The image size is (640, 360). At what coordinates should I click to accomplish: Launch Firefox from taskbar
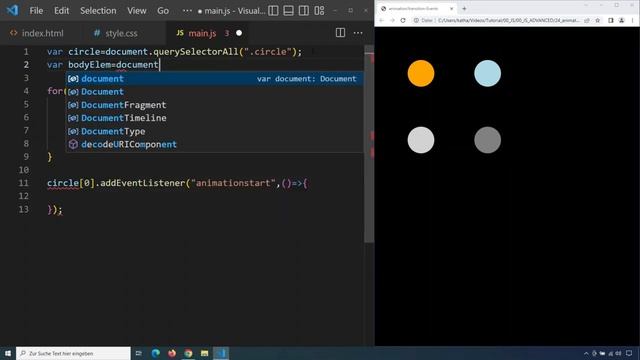[172, 353]
